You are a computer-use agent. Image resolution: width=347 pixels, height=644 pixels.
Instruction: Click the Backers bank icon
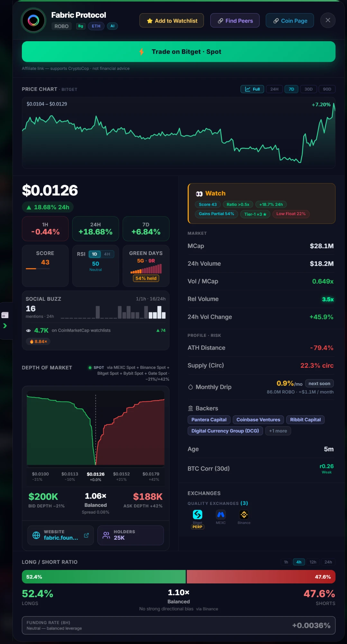(190, 408)
